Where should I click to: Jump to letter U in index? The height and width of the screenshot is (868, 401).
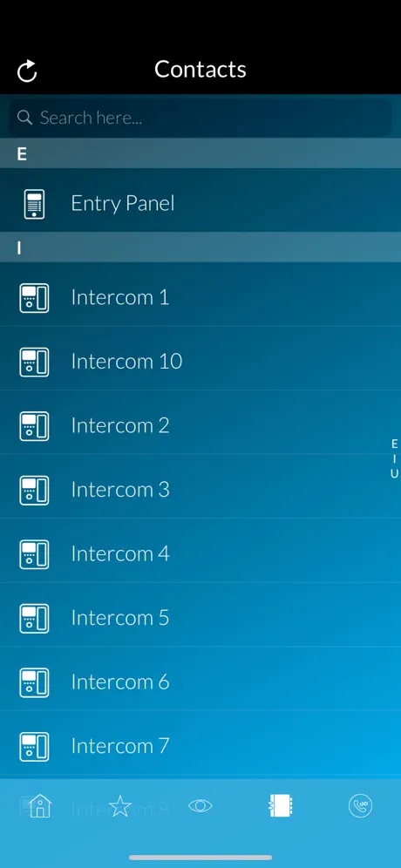[x=394, y=474]
